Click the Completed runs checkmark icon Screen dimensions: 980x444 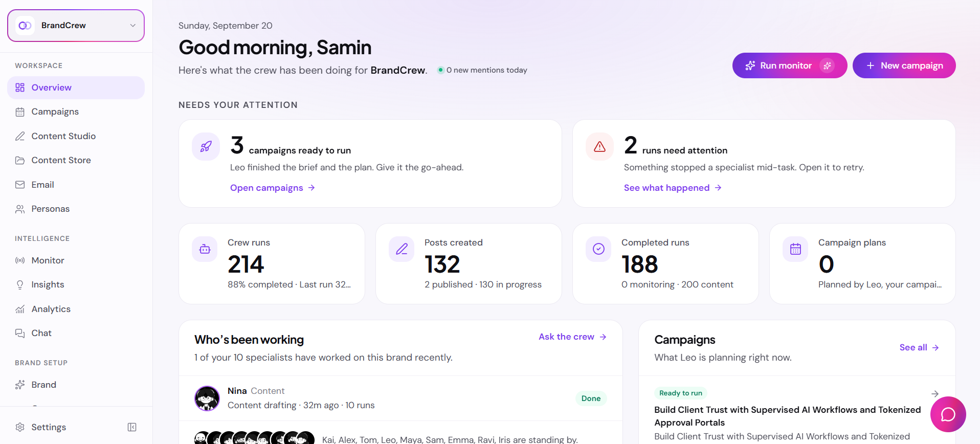coord(598,249)
